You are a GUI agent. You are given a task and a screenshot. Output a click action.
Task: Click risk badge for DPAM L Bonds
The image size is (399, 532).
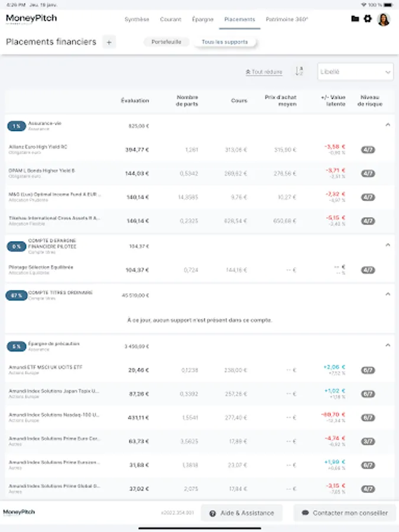[x=368, y=173]
